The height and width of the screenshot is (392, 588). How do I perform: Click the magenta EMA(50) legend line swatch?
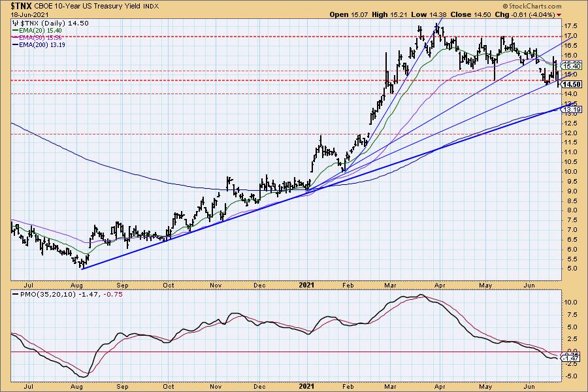[x=16, y=37]
